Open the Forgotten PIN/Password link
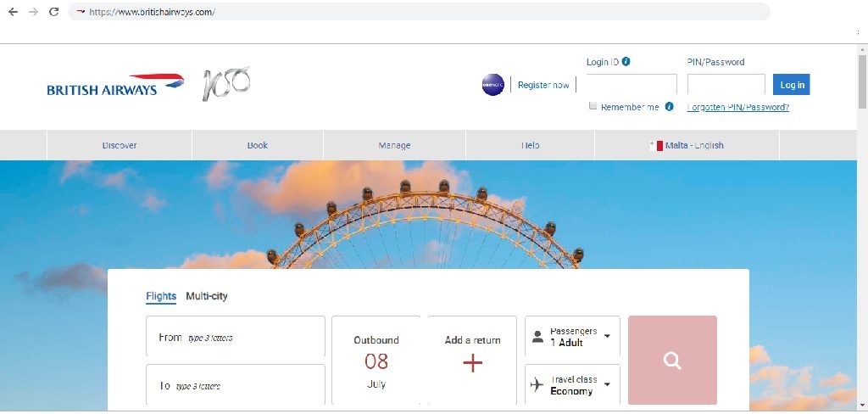This screenshot has height=414, width=868. coord(738,107)
